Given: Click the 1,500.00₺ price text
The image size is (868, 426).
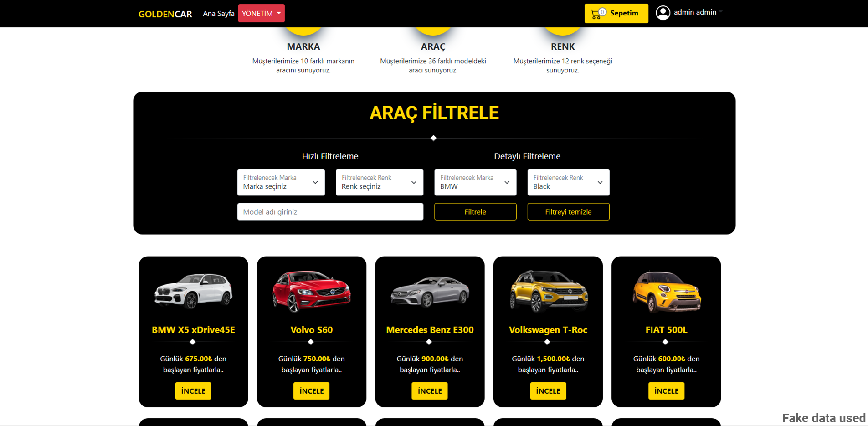Looking at the screenshot, I should click(553, 359).
